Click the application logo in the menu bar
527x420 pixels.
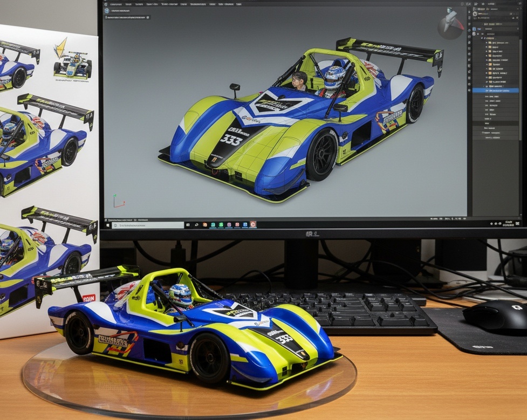point(107,4)
